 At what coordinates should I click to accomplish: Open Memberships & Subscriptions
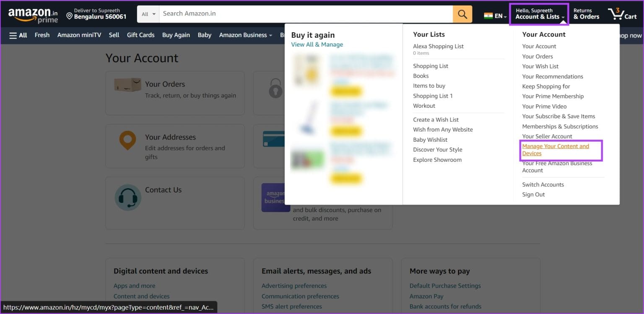(560, 126)
